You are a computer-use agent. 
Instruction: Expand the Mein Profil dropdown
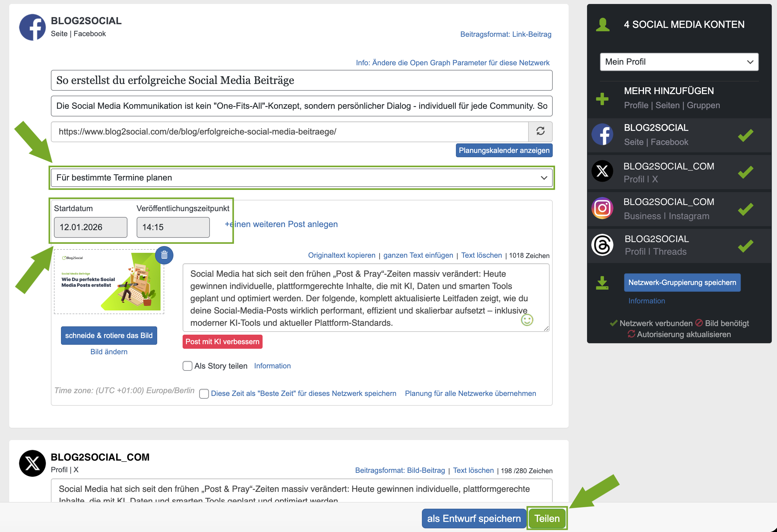pos(679,62)
